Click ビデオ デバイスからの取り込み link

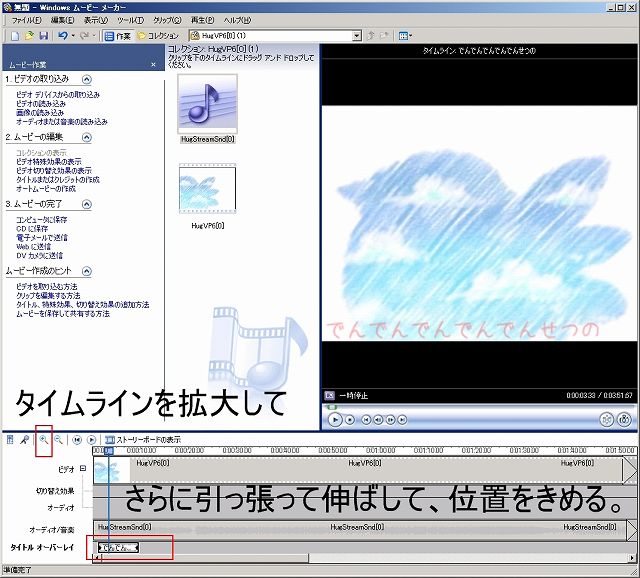click(x=58, y=95)
